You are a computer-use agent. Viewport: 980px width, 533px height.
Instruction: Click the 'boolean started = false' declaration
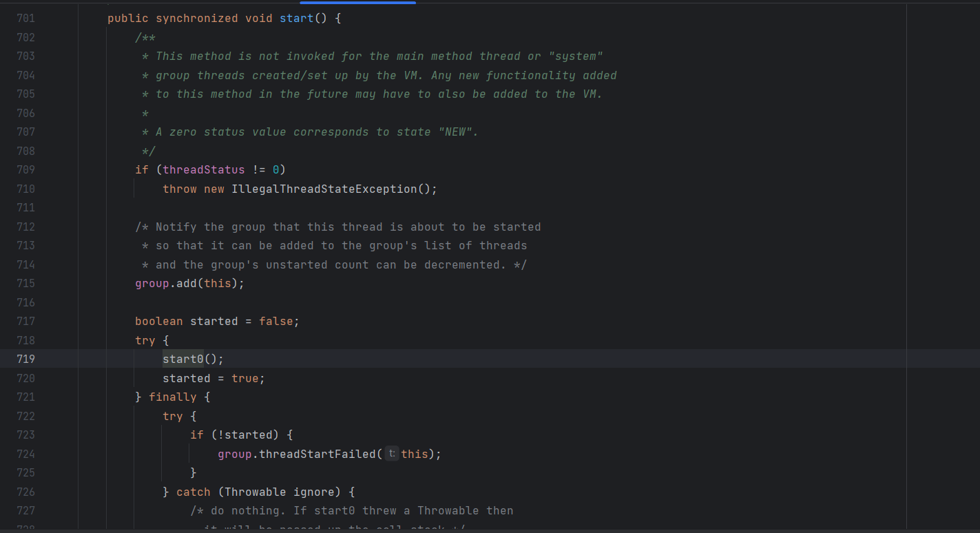(x=217, y=321)
